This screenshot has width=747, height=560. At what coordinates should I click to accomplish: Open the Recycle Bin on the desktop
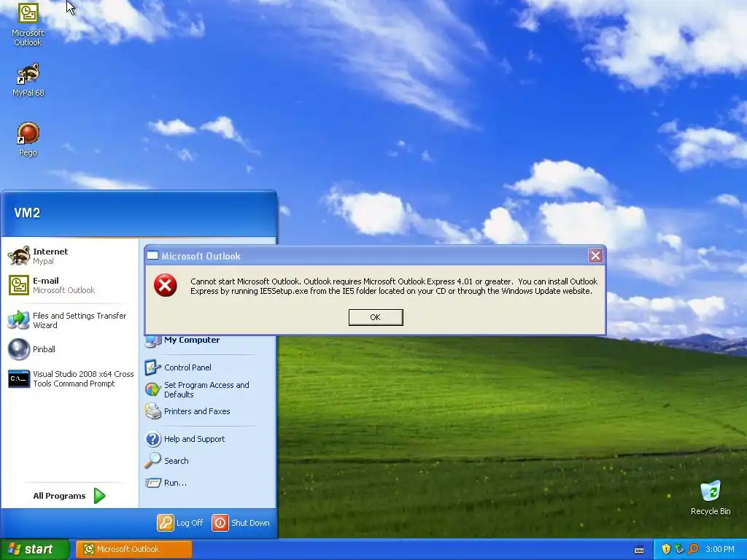pos(711,497)
